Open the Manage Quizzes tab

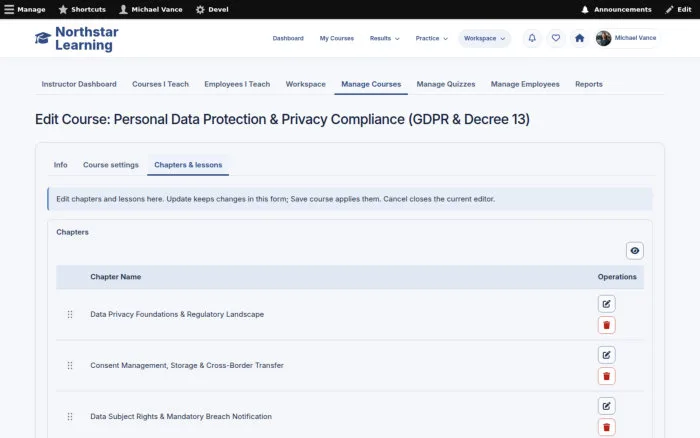pyautogui.click(x=446, y=84)
